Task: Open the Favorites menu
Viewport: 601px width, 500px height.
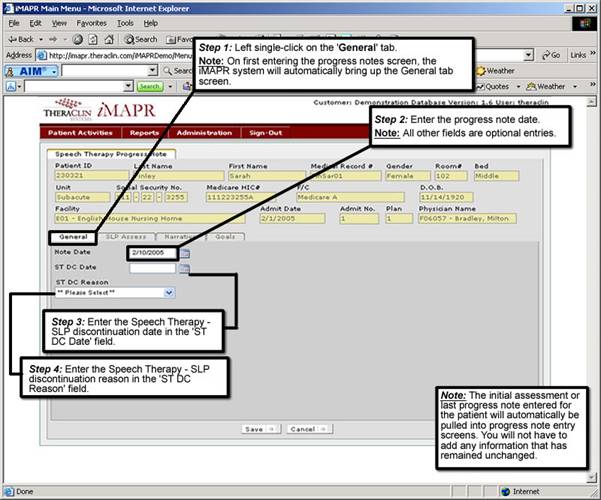Action: tap(92, 23)
